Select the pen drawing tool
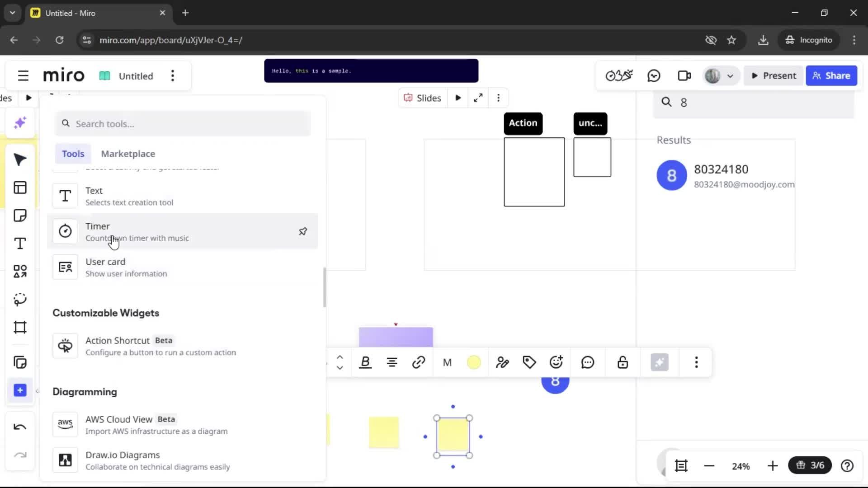The image size is (868, 488). (x=20, y=299)
